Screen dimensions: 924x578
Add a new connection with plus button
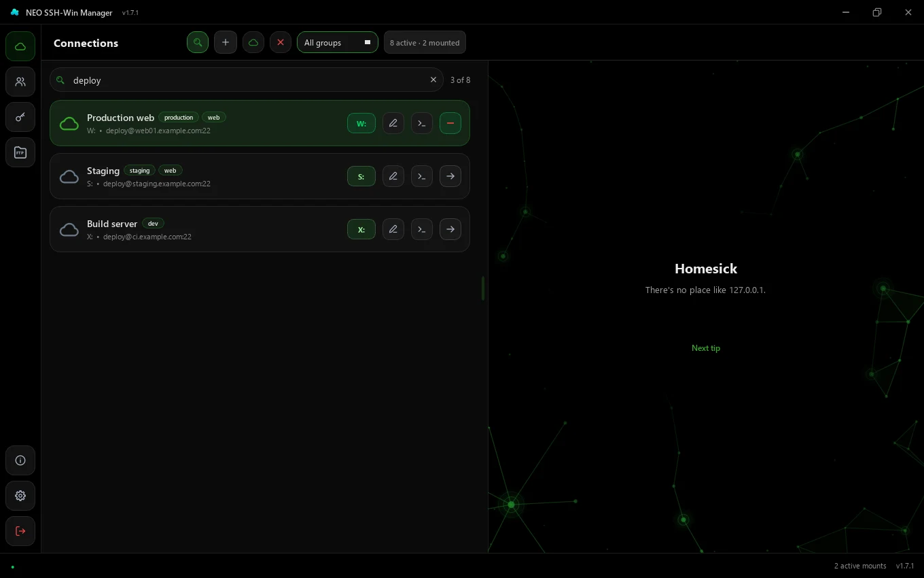(226, 42)
